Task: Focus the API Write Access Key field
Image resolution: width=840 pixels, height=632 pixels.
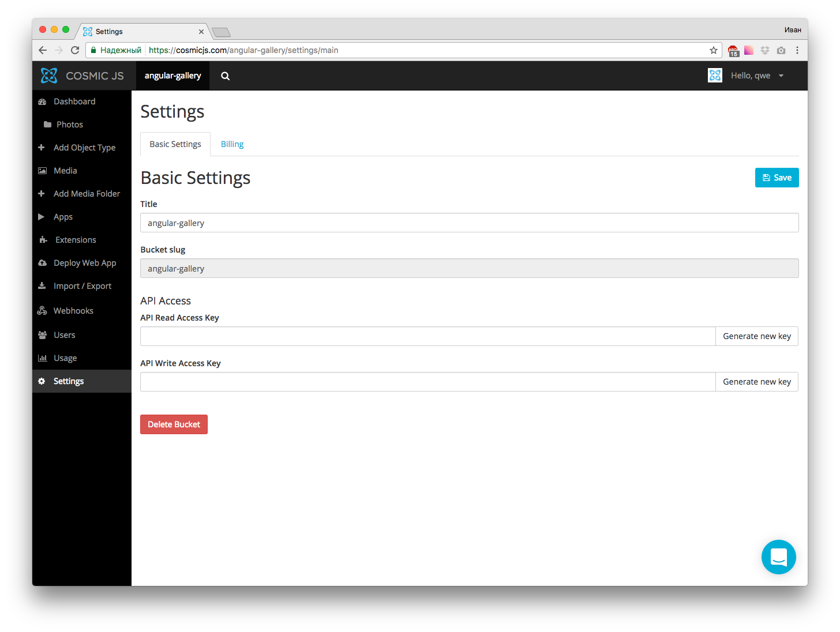Action: click(427, 382)
